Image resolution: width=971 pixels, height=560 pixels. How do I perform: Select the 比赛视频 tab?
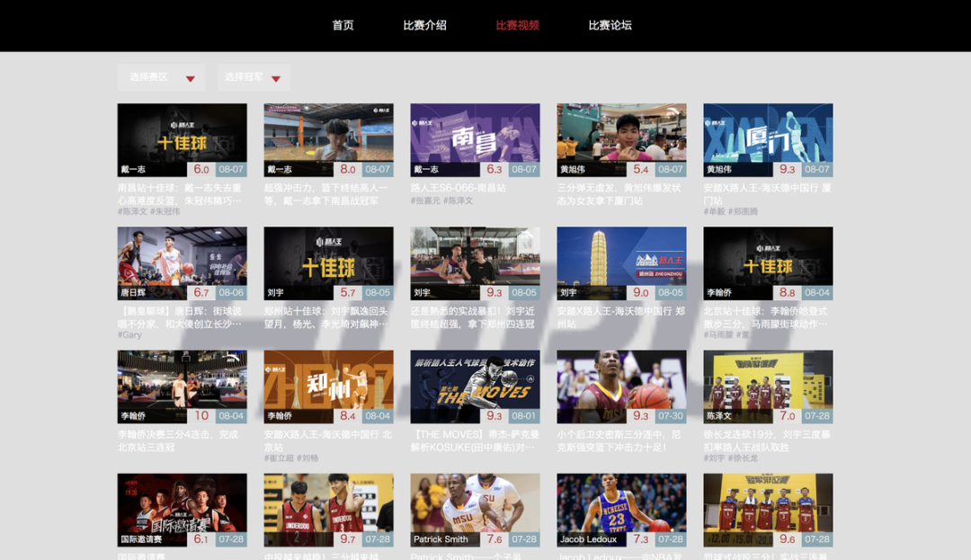[x=517, y=25]
